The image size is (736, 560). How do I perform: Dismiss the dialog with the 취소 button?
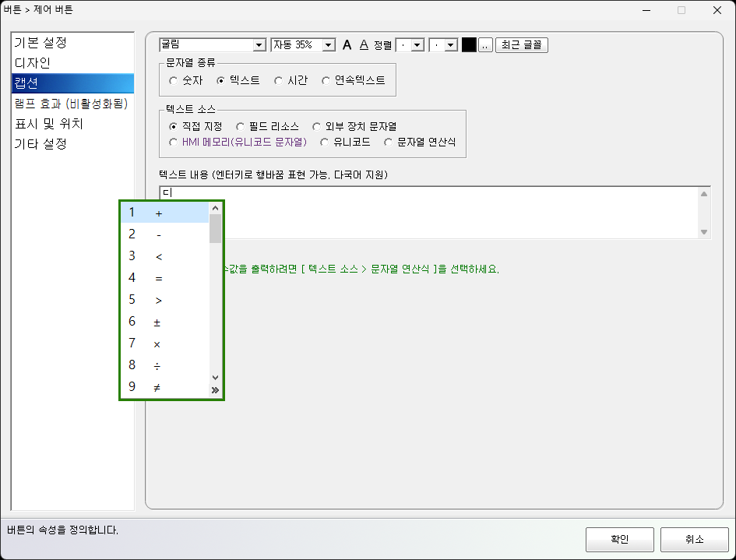pyautogui.click(x=693, y=539)
